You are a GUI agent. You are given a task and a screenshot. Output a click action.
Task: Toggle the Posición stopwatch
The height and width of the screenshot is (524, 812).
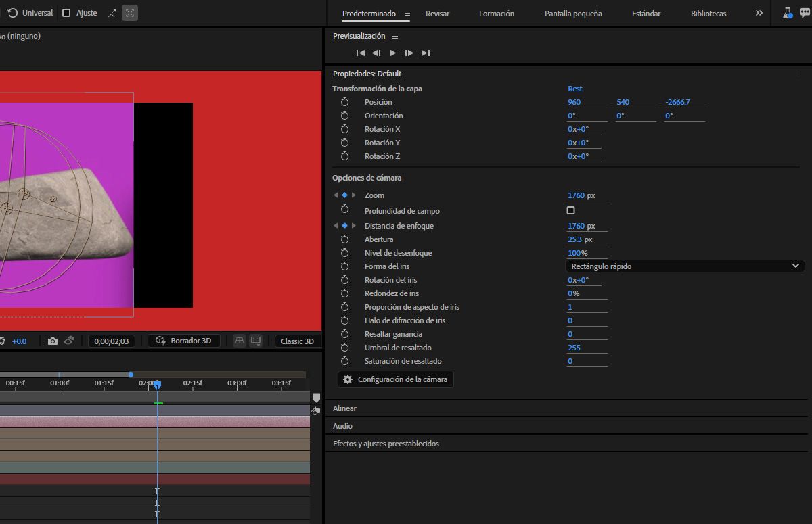[344, 102]
